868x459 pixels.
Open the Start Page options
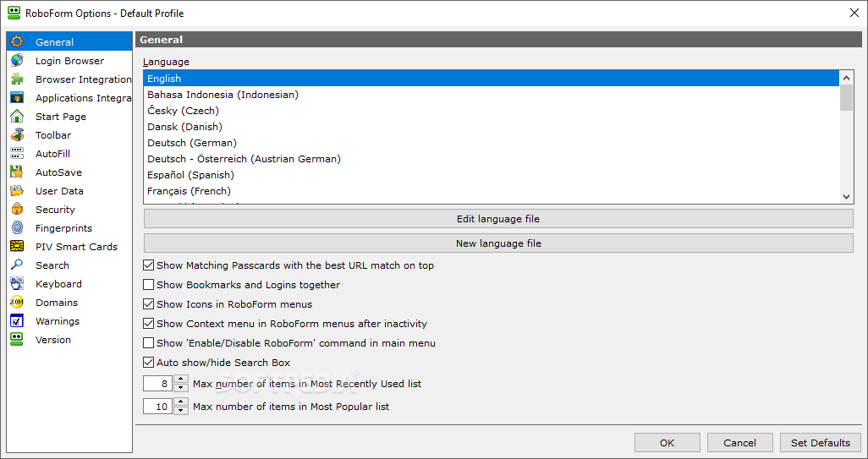(69, 117)
